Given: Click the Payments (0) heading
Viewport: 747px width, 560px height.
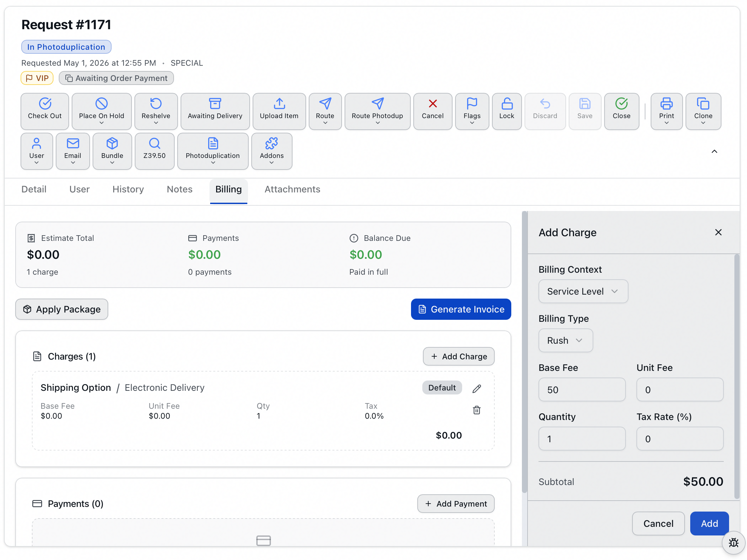Looking at the screenshot, I should 75,503.
